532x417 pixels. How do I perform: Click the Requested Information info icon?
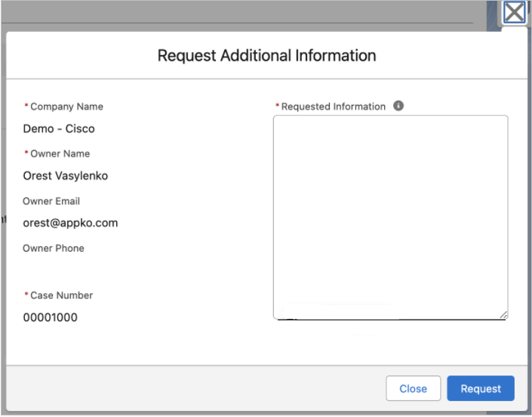pos(398,106)
